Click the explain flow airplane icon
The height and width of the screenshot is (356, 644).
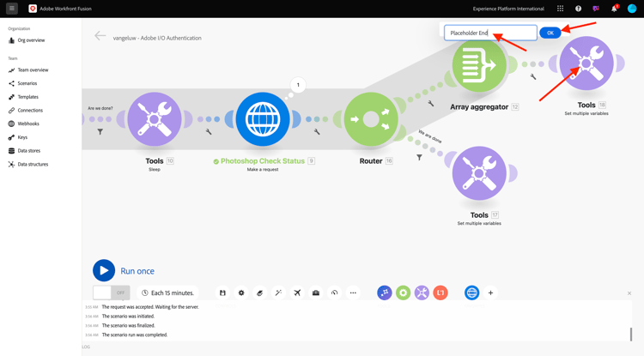coord(297,293)
